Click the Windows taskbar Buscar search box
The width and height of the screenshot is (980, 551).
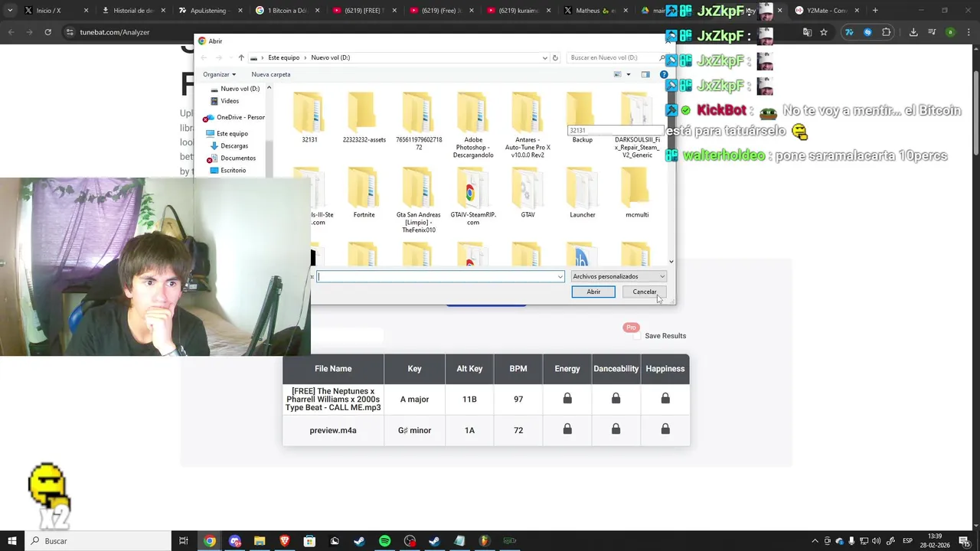click(97, 541)
